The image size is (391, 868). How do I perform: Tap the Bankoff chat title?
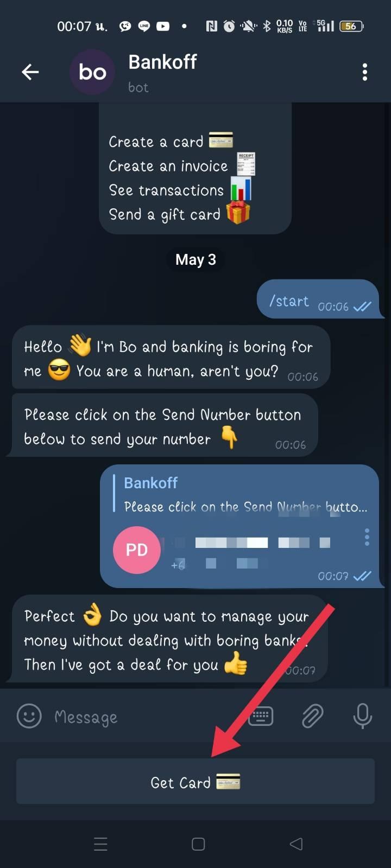click(162, 62)
